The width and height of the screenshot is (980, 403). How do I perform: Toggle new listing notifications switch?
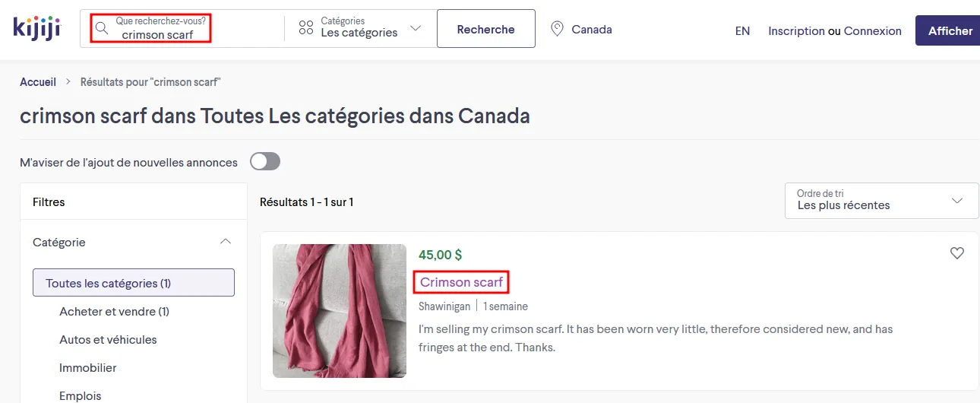pyautogui.click(x=265, y=161)
